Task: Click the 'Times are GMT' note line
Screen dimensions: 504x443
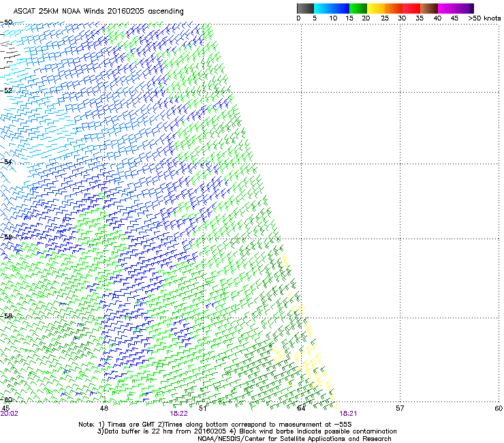Action: point(215,425)
